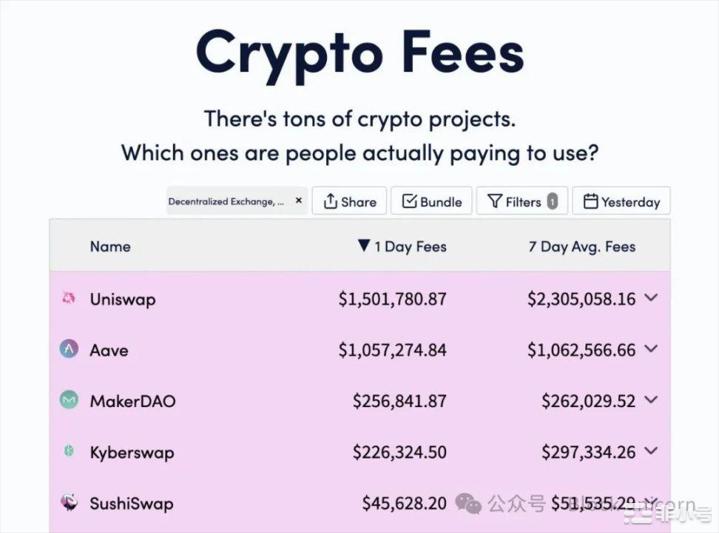Expand the Uniswap row details
The image size is (719, 533).
(x=651, y=298)
